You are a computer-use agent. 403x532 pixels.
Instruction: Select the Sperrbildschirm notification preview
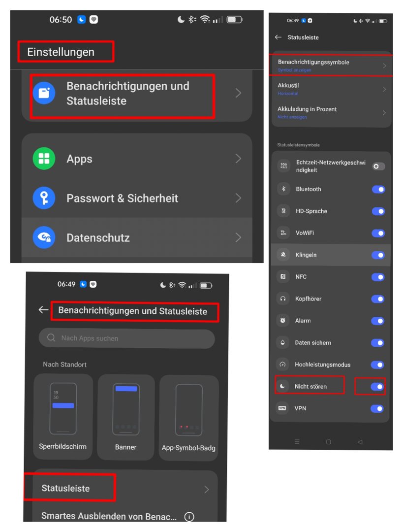pos(63,416)
